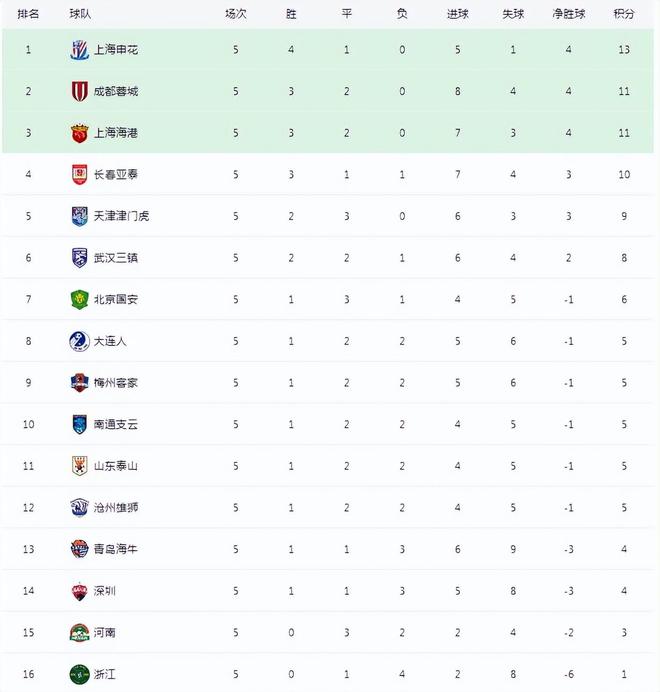Open the 天津津门虎 team name link
Screen dimensions: 660x692
(121, 216)
